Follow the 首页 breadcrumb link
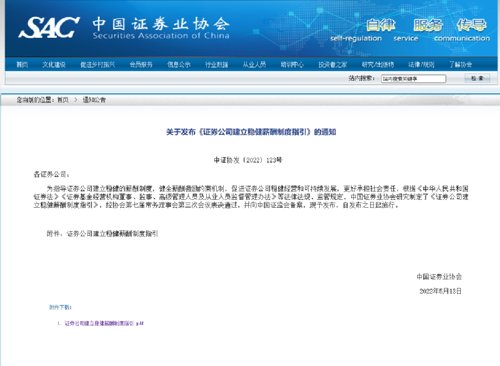 63,100
